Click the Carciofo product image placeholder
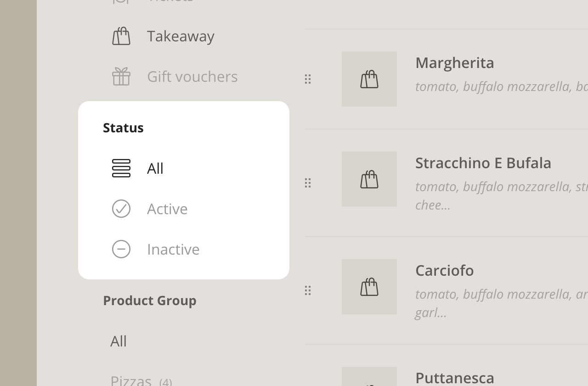588x386 pixels. [369, 287]
